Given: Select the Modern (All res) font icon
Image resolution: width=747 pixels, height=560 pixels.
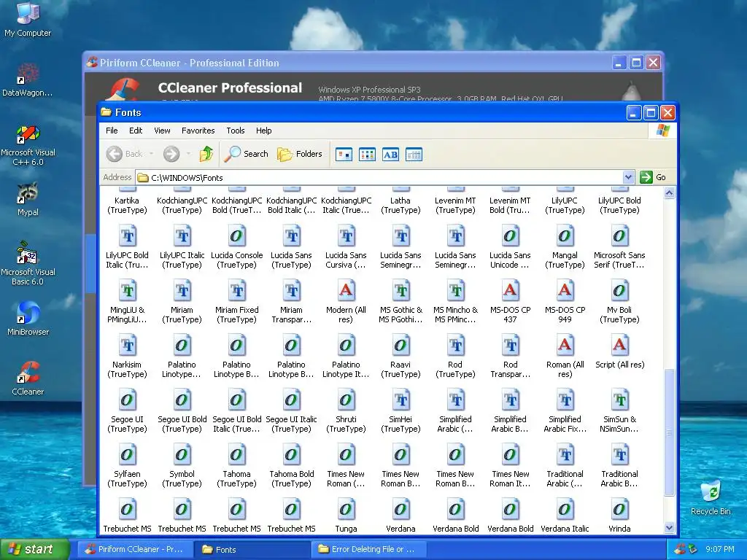Looking at the screenshot, I should [346, 301].
